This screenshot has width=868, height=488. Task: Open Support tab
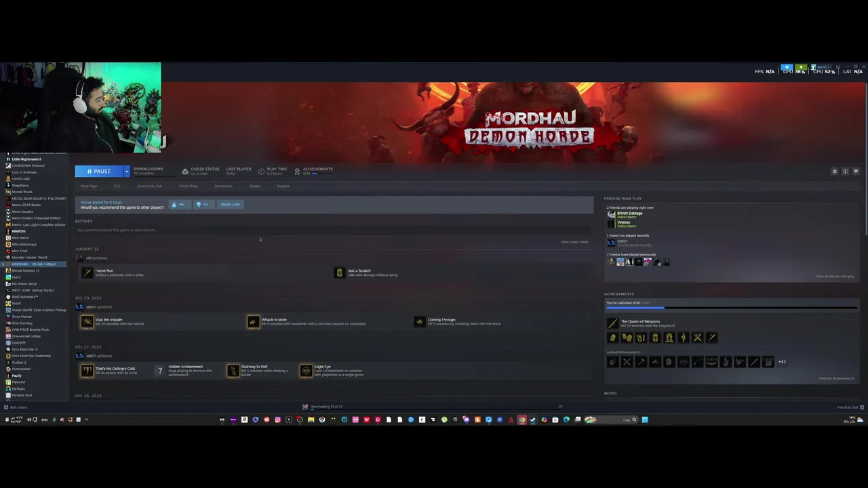coord(283,186)
